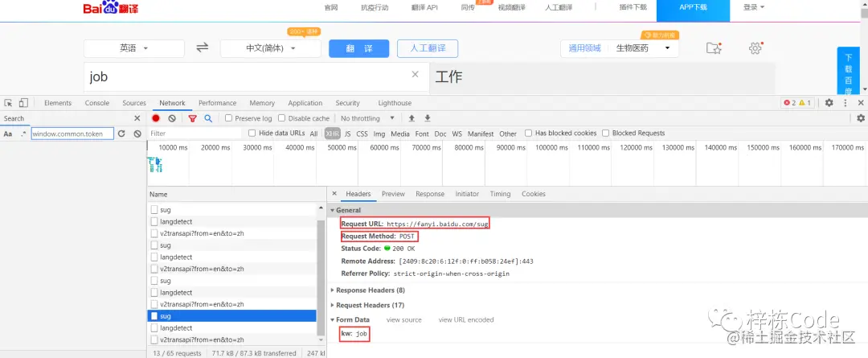
Task: Close the request details pane
Action: pyautogui.click(x=334, y=194)
